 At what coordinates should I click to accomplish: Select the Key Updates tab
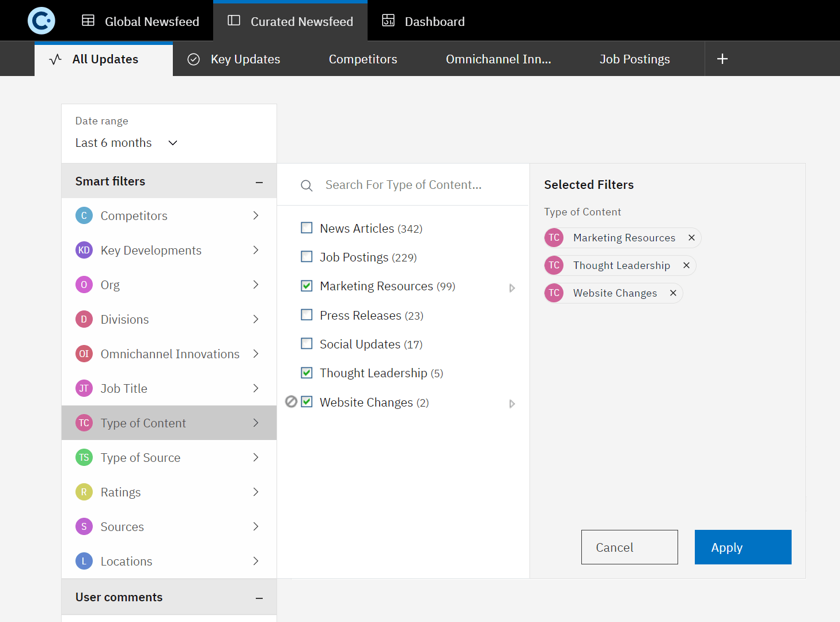coord(234,59)
